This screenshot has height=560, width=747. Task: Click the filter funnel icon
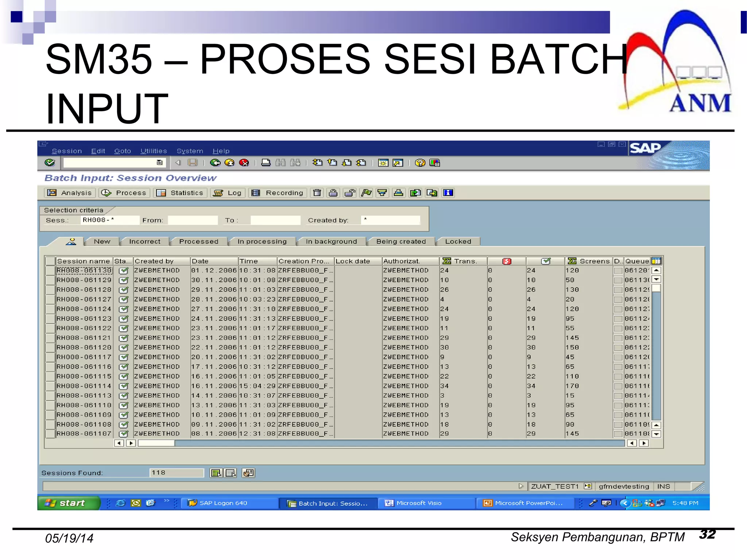[x=382, y=193]
